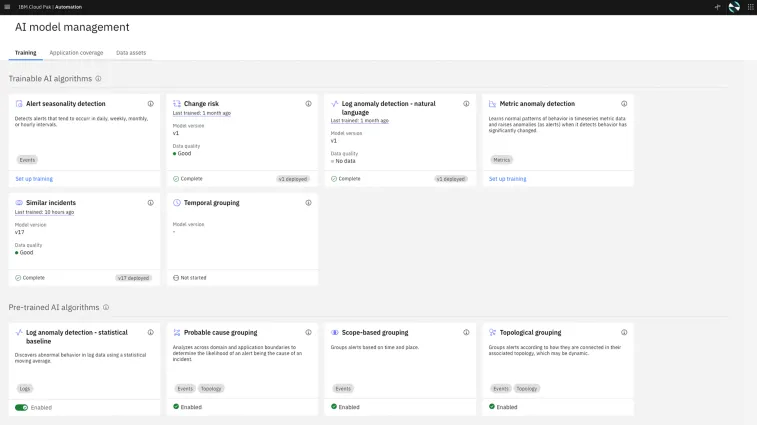Open info for Alert seasonality detection
Image resolution: width=757 pixels, height=425 pixels.
(x=151, y=103)
